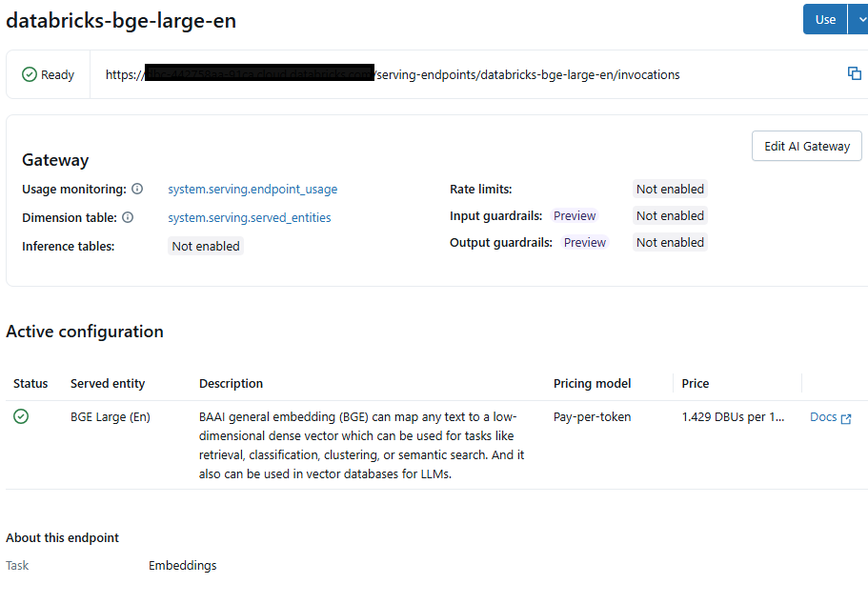This screenshot has width=868, height=604.
Task: Click the BGE Large row status check icon
Action: coord(21,416)
